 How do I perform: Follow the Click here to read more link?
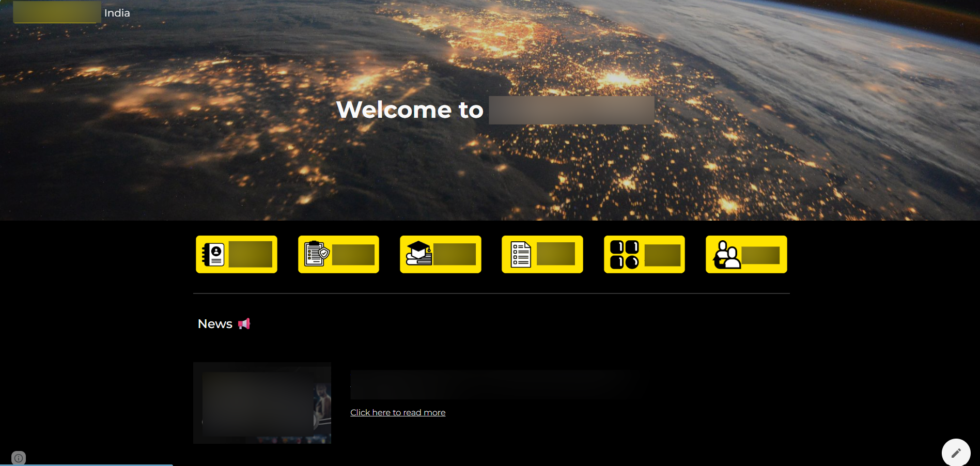[x=398, y=412]
